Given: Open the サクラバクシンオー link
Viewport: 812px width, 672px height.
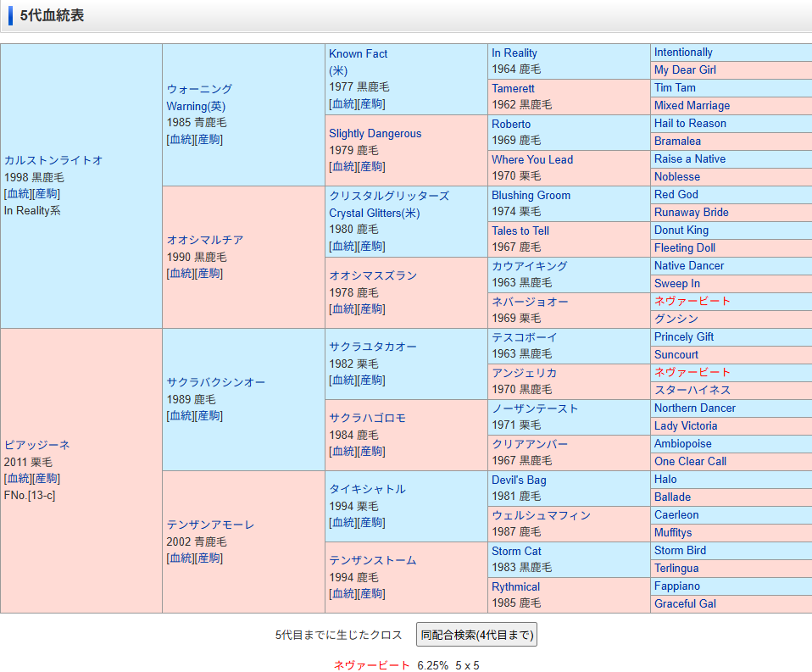Looking at the screenshot, I should pyautogui.click(x=215, y=382).
